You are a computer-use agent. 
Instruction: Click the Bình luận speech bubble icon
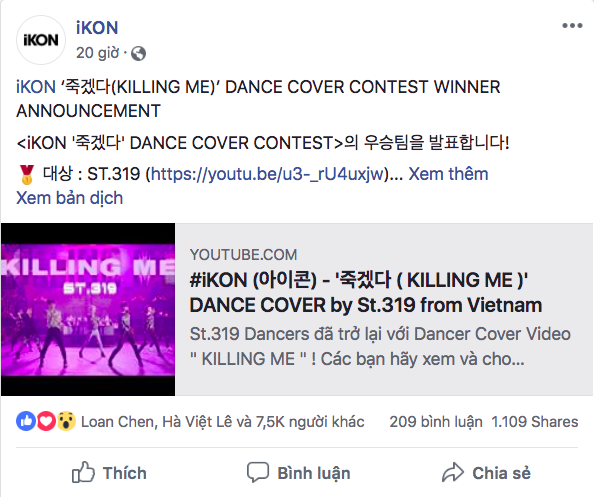[x=258, y=472]
